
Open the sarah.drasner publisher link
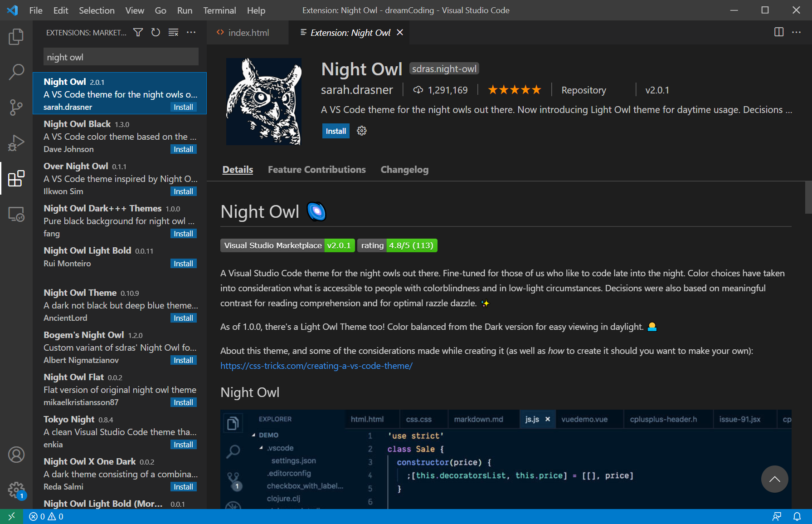(357, 90)
